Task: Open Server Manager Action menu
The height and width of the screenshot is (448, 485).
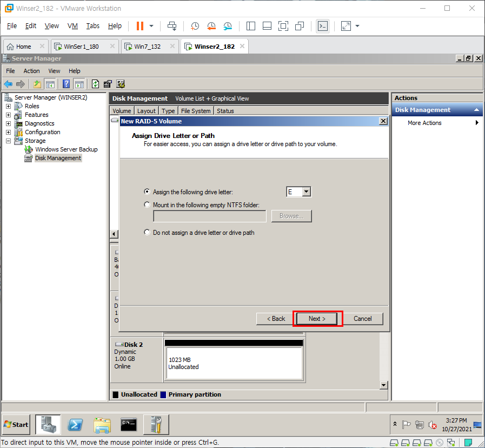Action: [x=31, y=71]
